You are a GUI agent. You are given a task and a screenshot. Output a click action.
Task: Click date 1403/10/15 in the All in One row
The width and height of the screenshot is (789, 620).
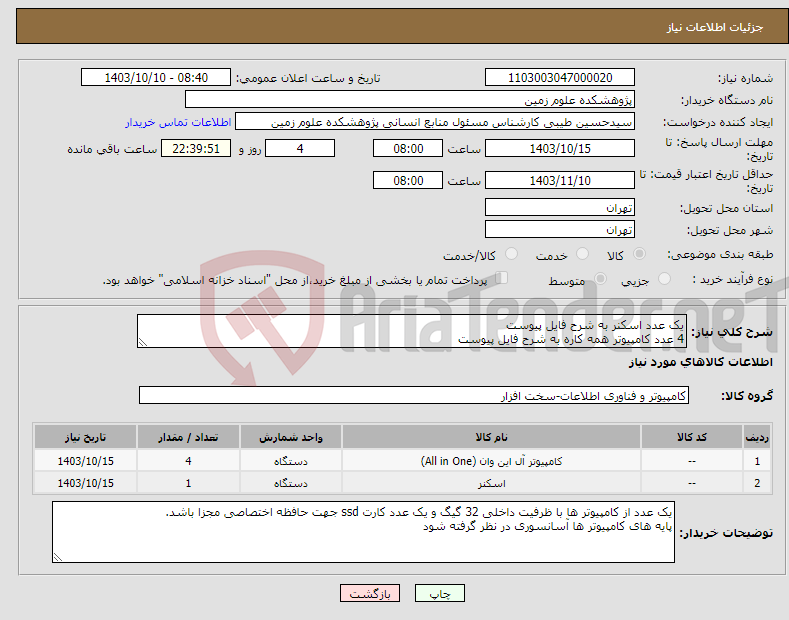pyautogui.click(x=86, y=460)
